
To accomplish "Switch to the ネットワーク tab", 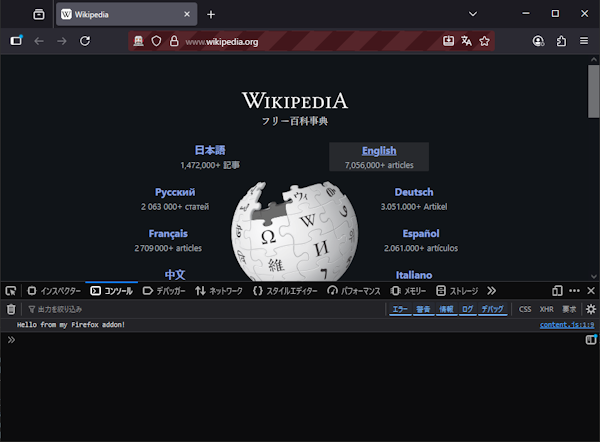I will point(219,291).
